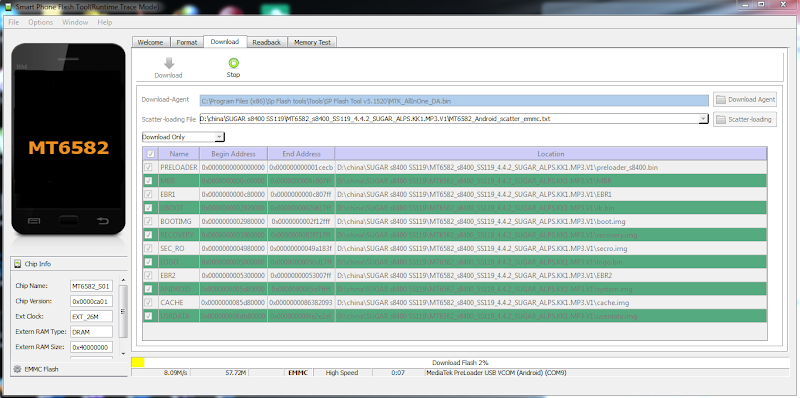
Task: Click the Begin Address column header
Action: click(233, 154)
